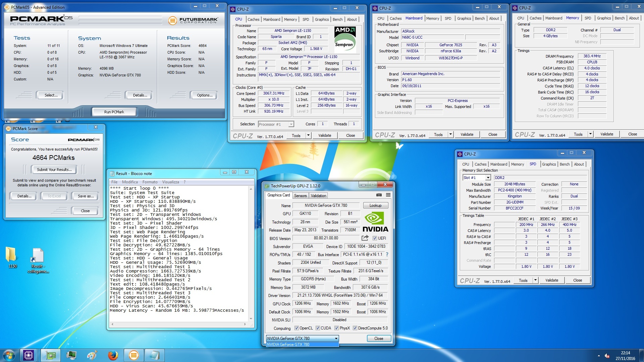This screenshot has height=362, width=644.
Task: Open the GPU-Z hamburger menu icon
Action: (x=388, y=195)
